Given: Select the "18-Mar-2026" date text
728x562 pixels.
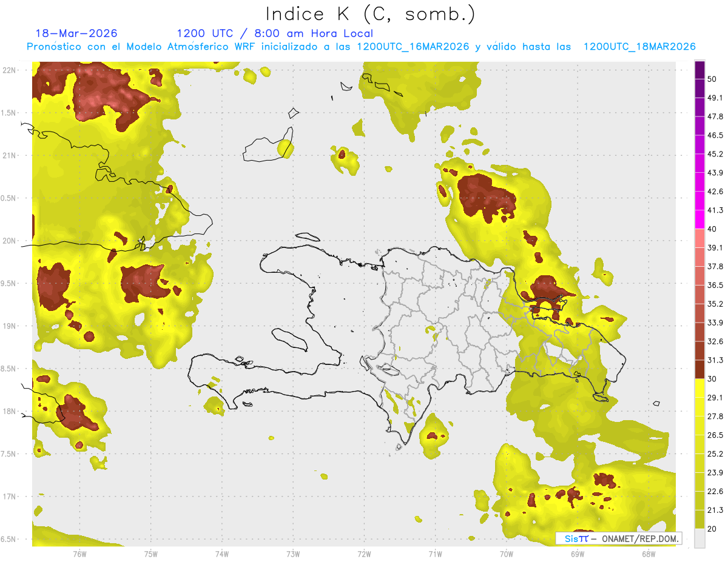Looking at the screenshot, I should (x=76, y=33).
